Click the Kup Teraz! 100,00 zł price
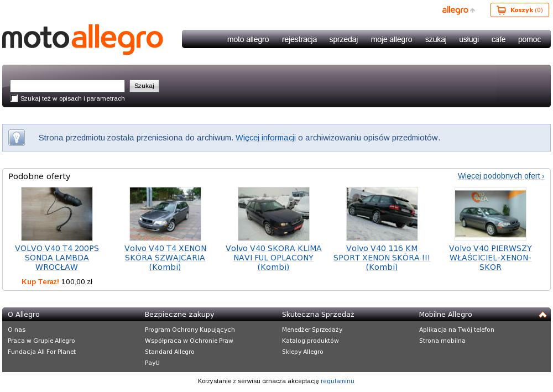 point(57,281)
